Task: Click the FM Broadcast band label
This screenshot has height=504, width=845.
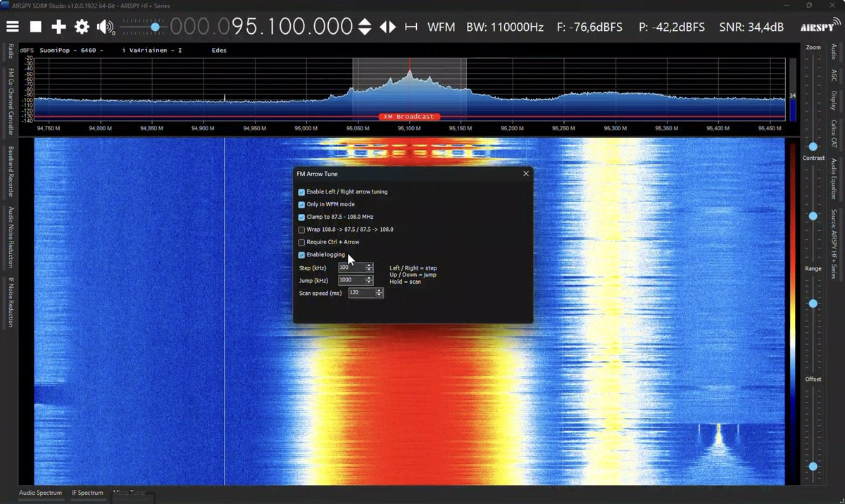Action: click(410, 116)
